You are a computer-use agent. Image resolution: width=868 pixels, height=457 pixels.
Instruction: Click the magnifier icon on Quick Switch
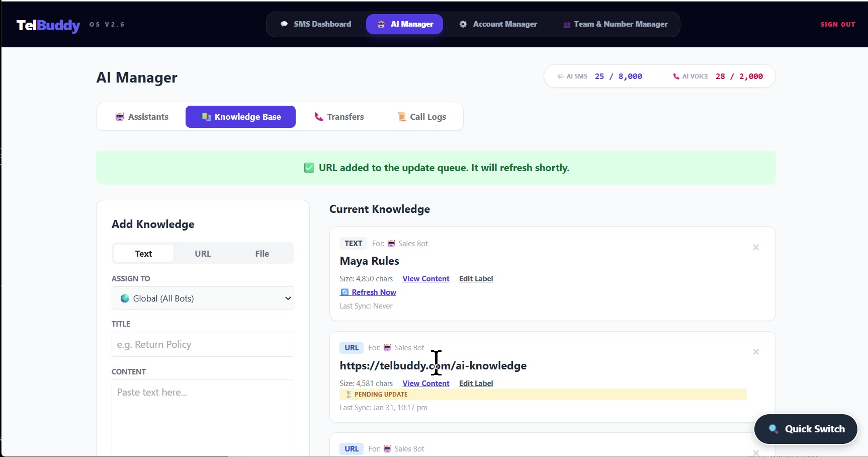tap(773, 429)
